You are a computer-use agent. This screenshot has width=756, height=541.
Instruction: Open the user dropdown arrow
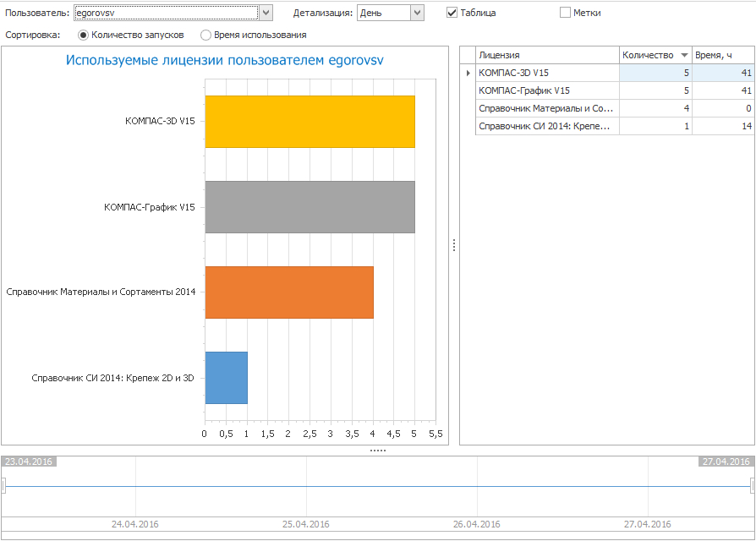coord(266,13)
